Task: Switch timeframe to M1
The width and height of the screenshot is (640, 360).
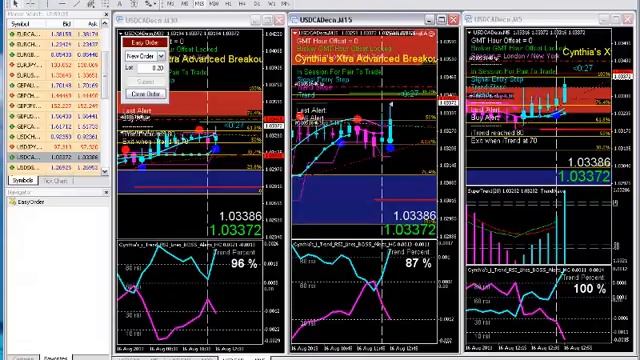Action: [170, 4]
